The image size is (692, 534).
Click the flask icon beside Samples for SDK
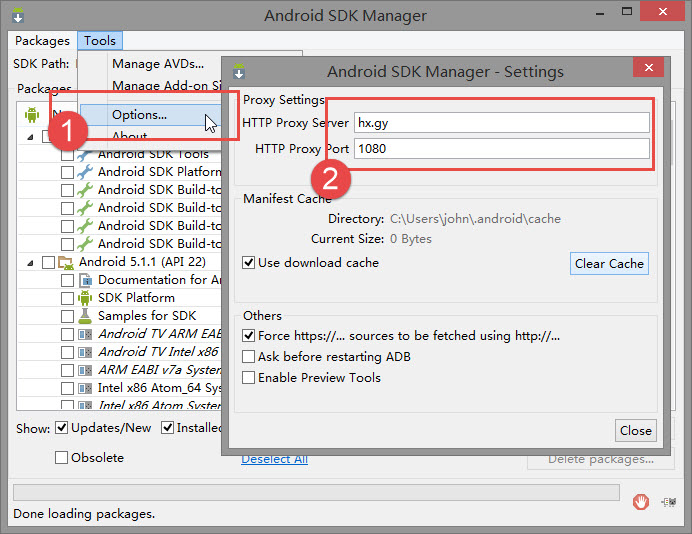click(85, 316)
